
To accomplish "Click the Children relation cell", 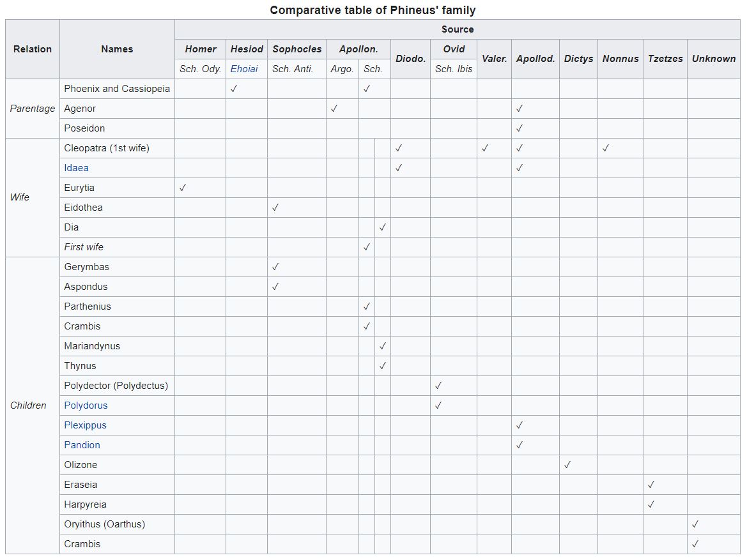I will pos(28,405).
